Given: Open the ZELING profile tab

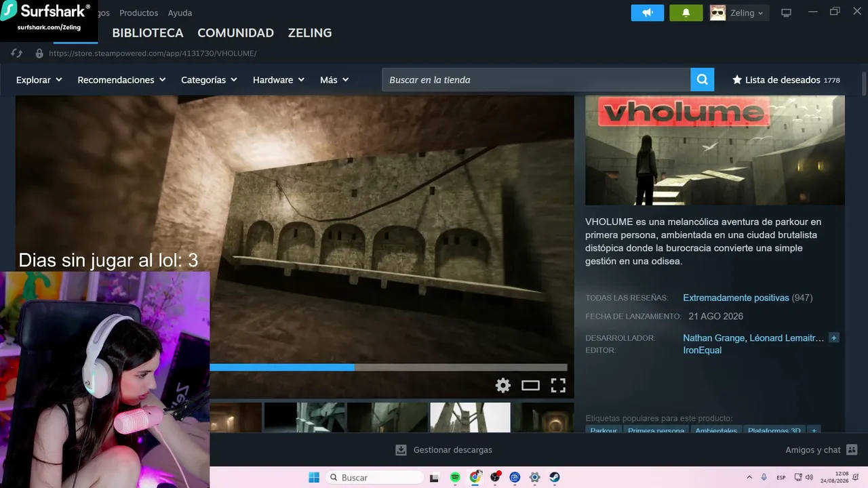Looking at the screenshot, I should pyautogui.click(x=310, y=33).
